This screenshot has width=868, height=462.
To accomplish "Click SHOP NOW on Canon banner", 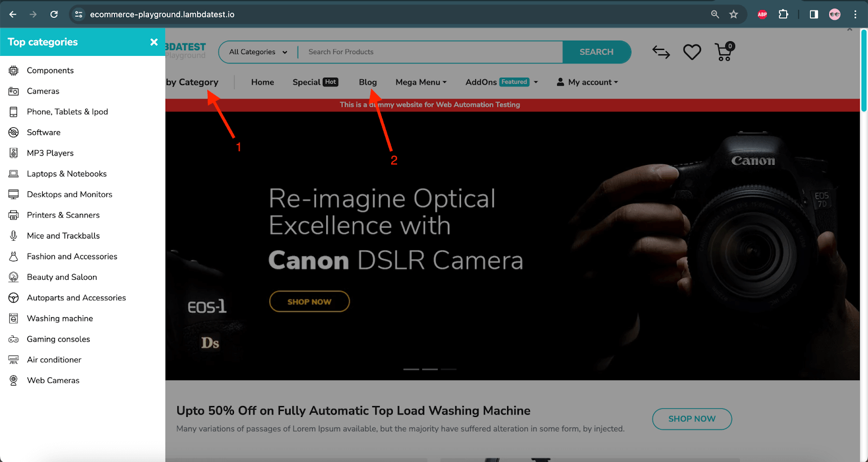I will click(x=309, y=301).
